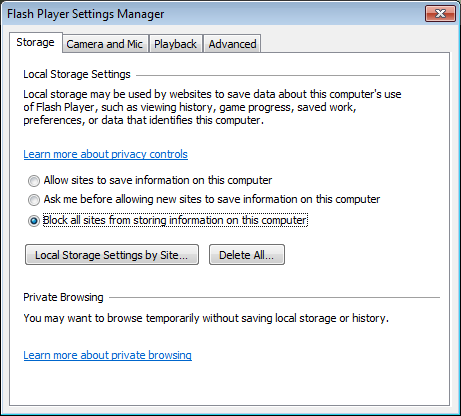Image resolution: width=461 pixels, height=416 pixels.
Task: Click the 'Block all sites from storing' label text
Action: [x=175, y=220]
